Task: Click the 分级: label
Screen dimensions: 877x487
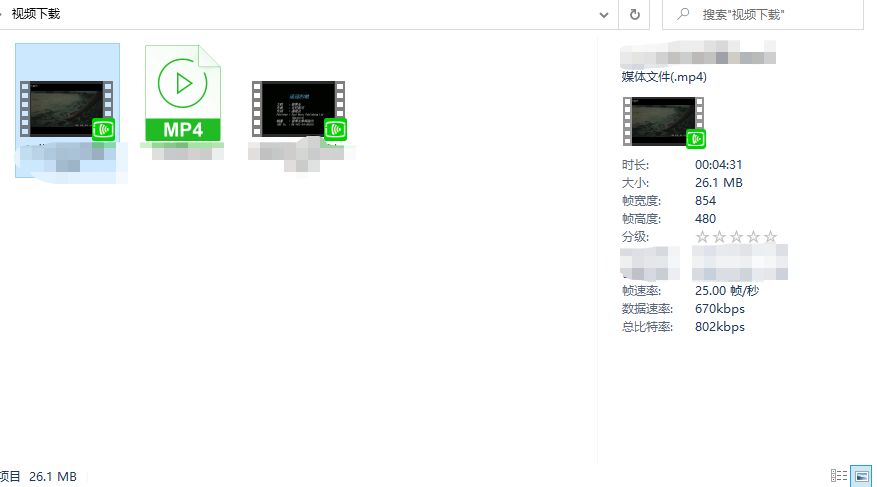Action: tap(635, 237)
